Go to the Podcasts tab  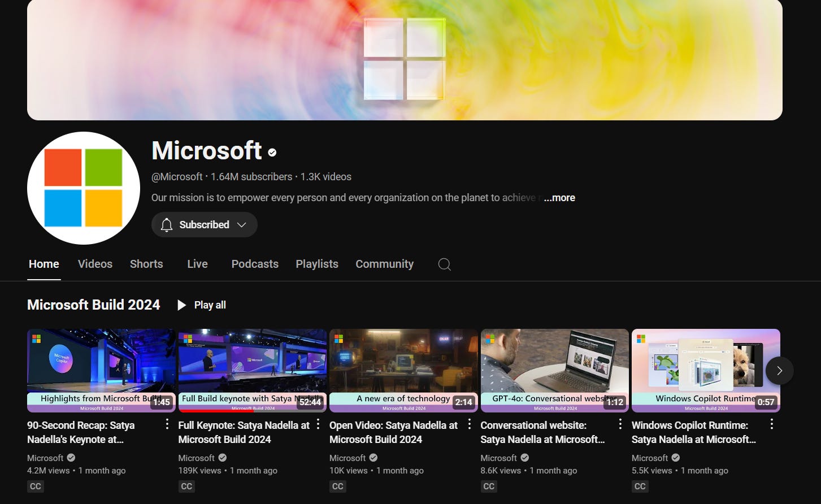[255, 264]
